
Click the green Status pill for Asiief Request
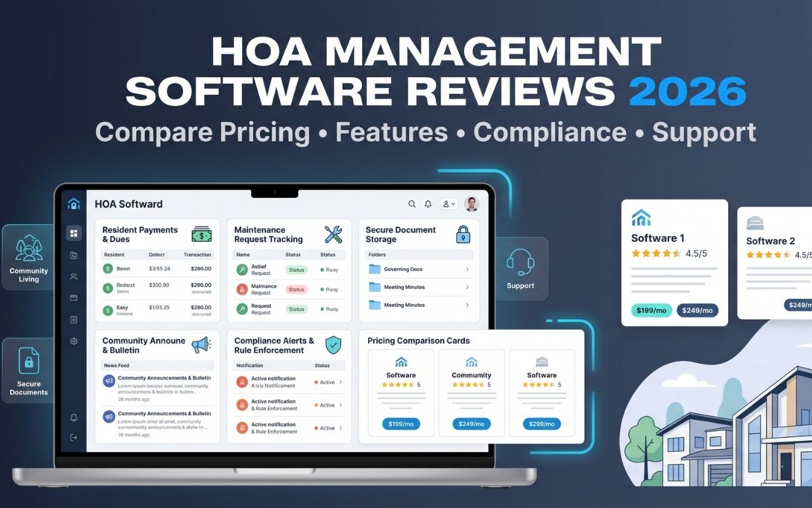pyautogui.click(x=296, y=270)
